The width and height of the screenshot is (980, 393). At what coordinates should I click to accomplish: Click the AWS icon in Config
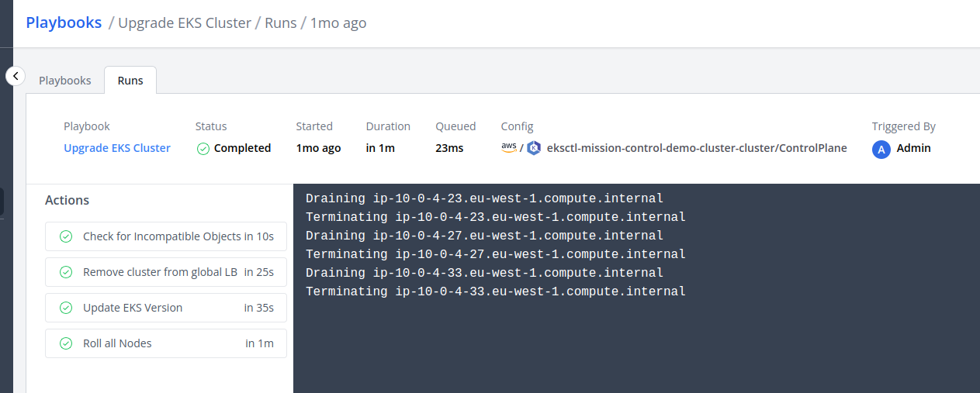click(x=509, y=147)
